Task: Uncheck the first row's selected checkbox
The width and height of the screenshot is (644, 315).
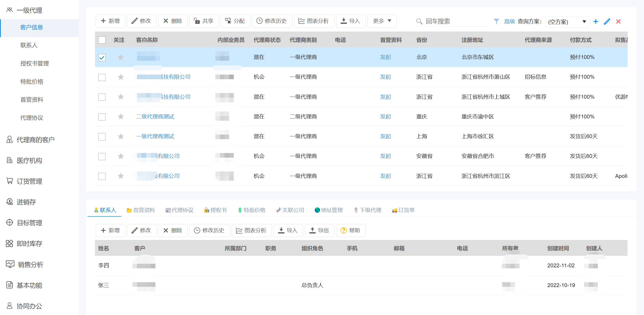Action: tap(102, 57)
